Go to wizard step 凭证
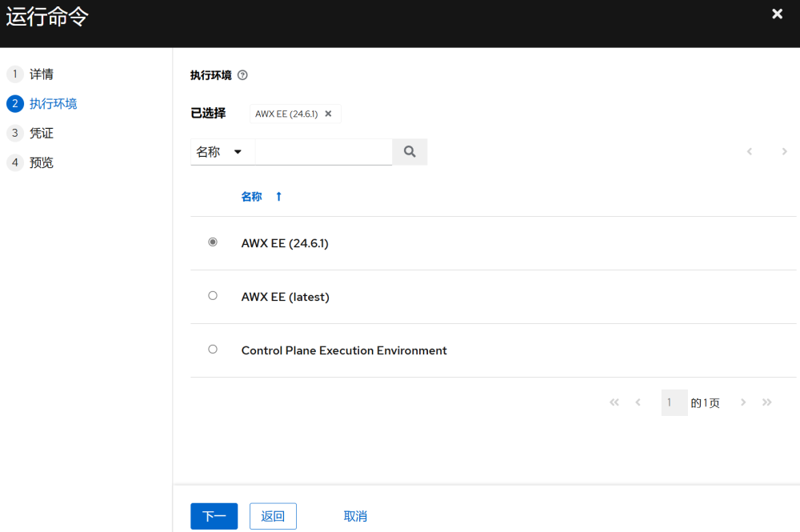800x532 pixels. [40, 133]
